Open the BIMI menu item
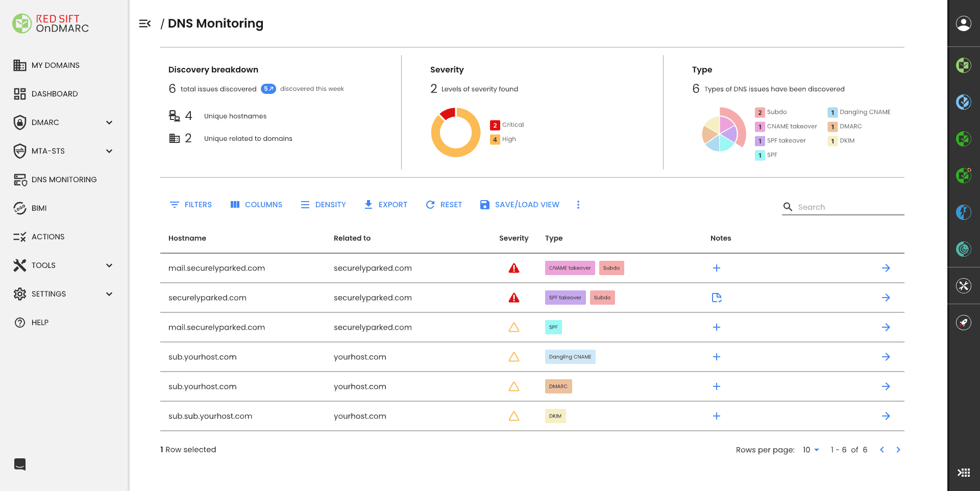 click(x=39, y=208)
